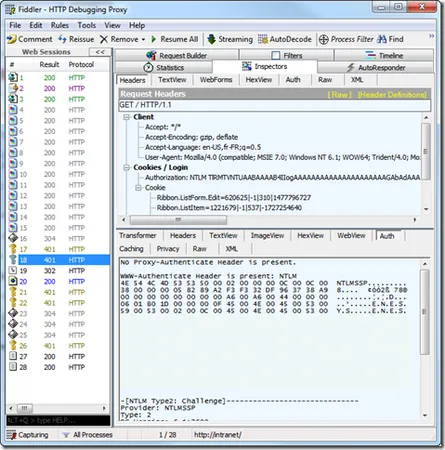Click the AutoResponder lightning icon
This screenshot has height=450, width=445.
(350, 68)
